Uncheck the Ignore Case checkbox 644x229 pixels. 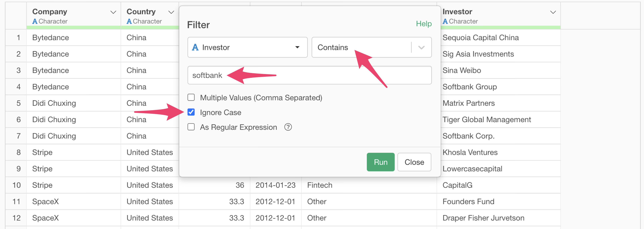click(191, 112)
